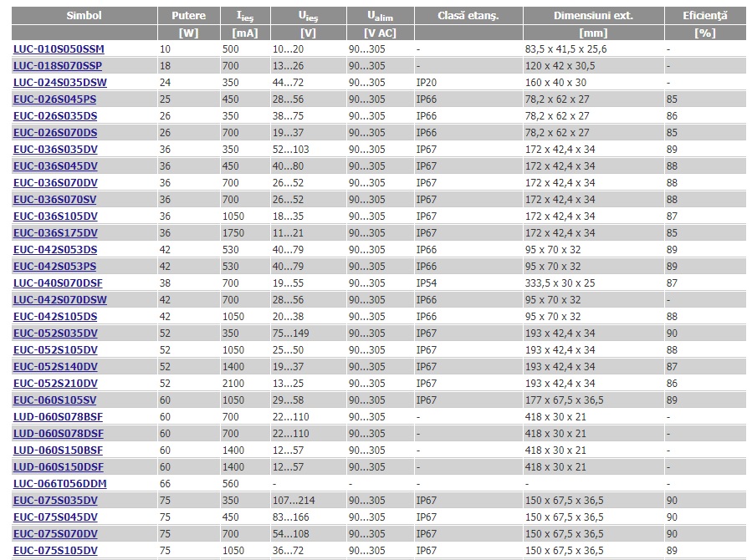Click the Putere column header
The width and height of the screenshot is (752, 560).
(188, 16)
